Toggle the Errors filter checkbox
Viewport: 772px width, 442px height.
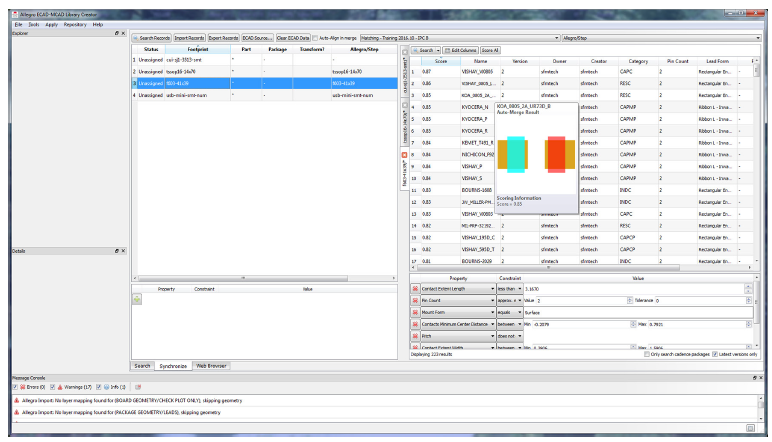point(15,385)
